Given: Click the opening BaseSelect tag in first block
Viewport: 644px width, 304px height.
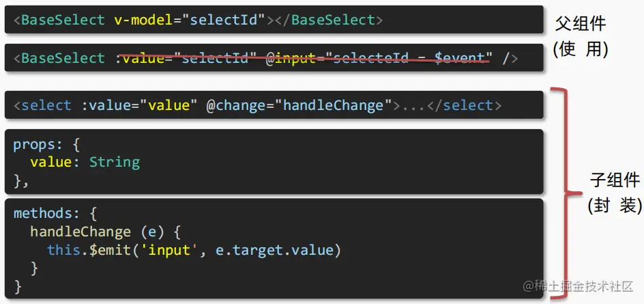Looking at the screenshot, I should 59,20.
